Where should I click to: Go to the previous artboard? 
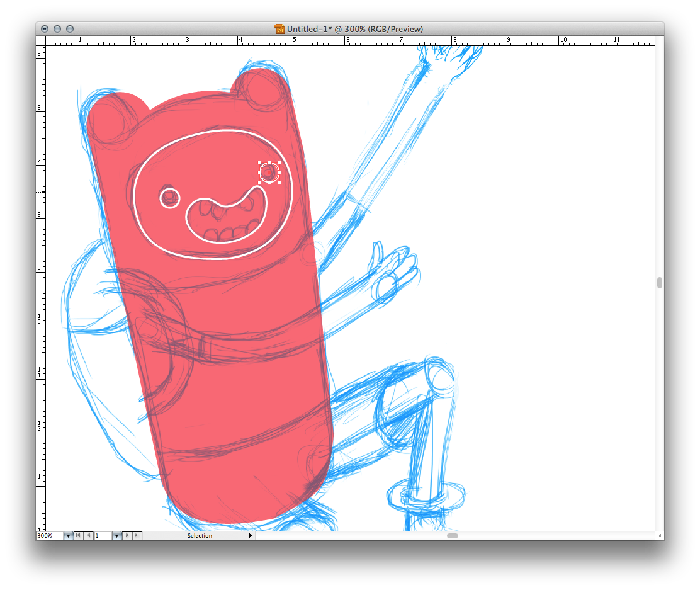(88, 536)
